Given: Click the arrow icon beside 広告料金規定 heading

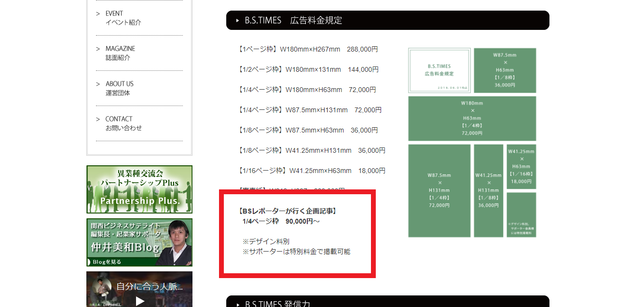Looking at the screenshot, I should coord(237,21).
